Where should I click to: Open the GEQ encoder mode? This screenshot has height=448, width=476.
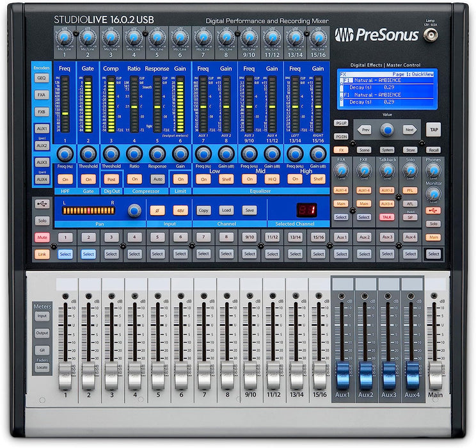[42, 78]
